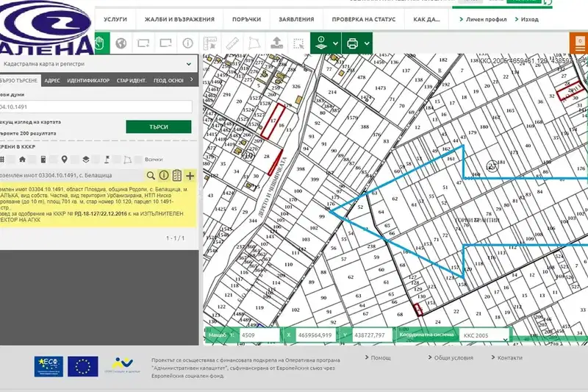
Task: Click the ТЪРСИ search button
Action: pos(159,126)
